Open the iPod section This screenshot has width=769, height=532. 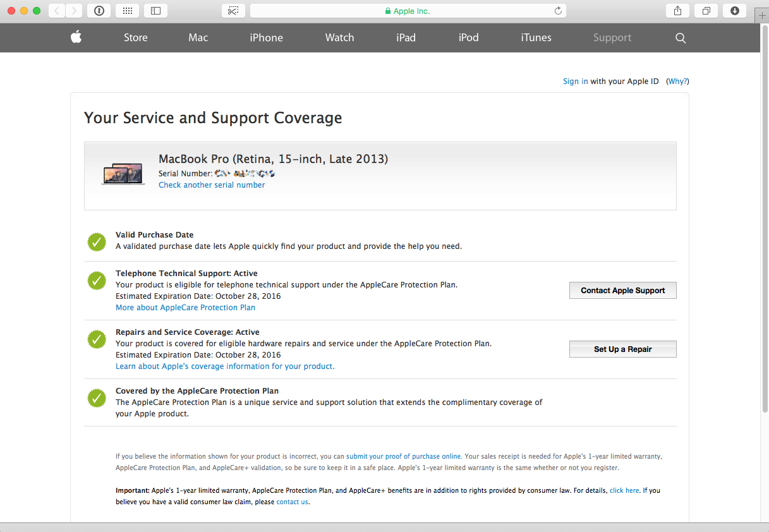tap(468, 37)
